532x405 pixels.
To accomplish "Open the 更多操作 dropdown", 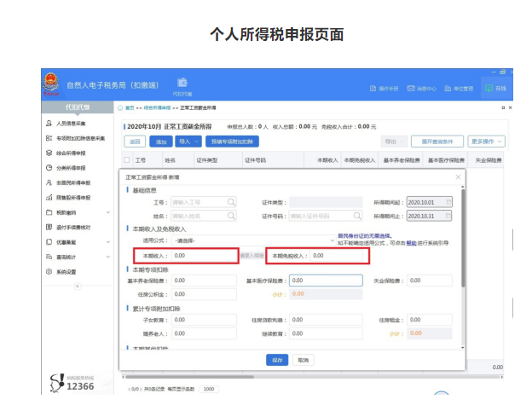I will [x=488, y=142].
